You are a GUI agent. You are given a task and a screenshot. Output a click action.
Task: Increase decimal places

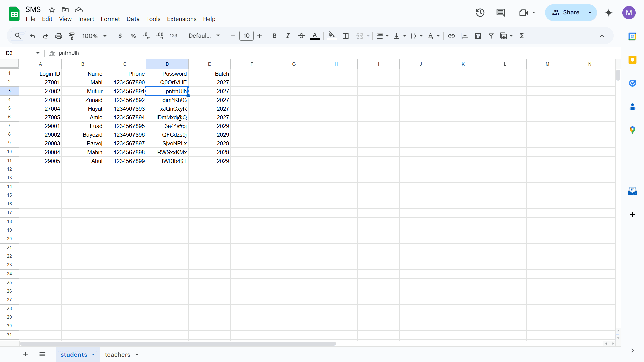pyautogui.click(x=160, y=36)
